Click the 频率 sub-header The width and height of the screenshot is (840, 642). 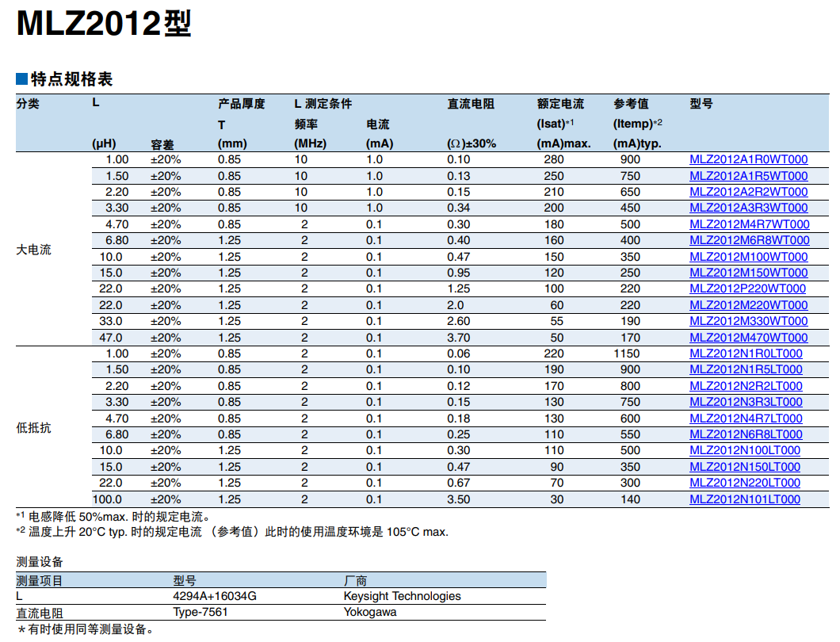tap(306, 124)
